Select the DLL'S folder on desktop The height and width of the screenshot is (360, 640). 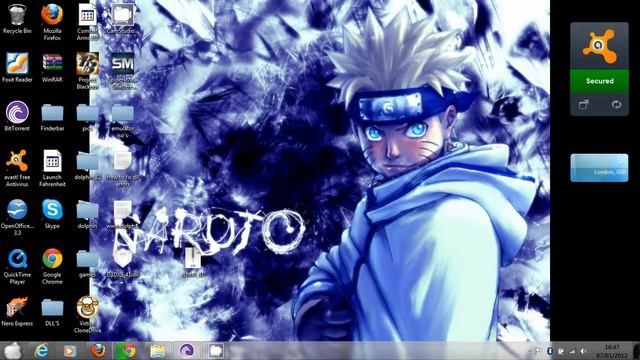pyautogui.click(x=52, y=312)
